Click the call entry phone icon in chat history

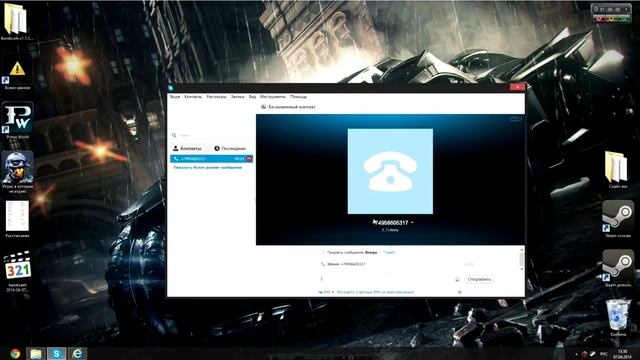323,264
